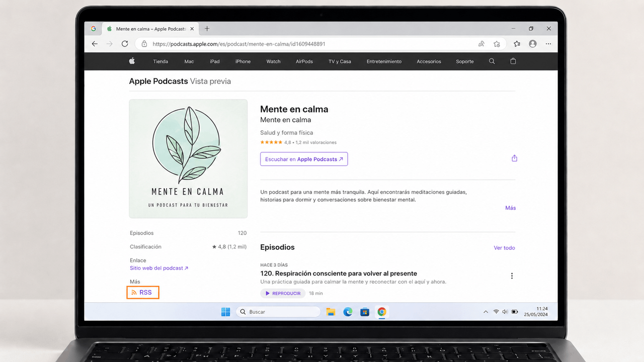Click the Episodios 120 count row
The height and width of the screenshot is (362, 644).
click(188, 233)
